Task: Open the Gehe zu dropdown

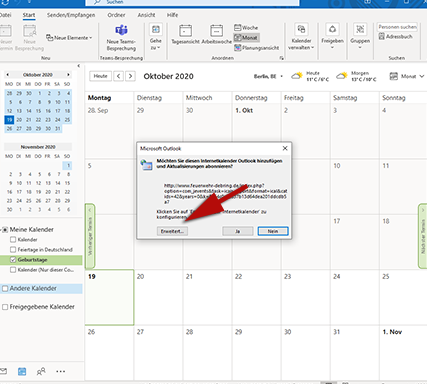Action: (x=156, y=37)
